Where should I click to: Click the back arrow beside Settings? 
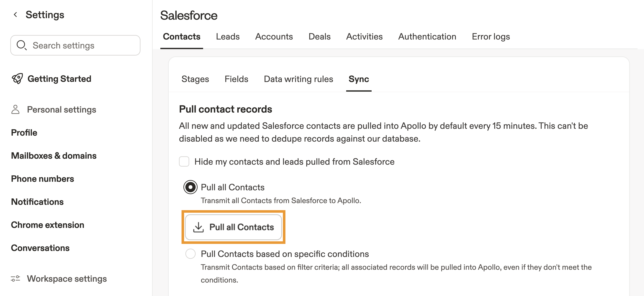click(x=15, y=15)
